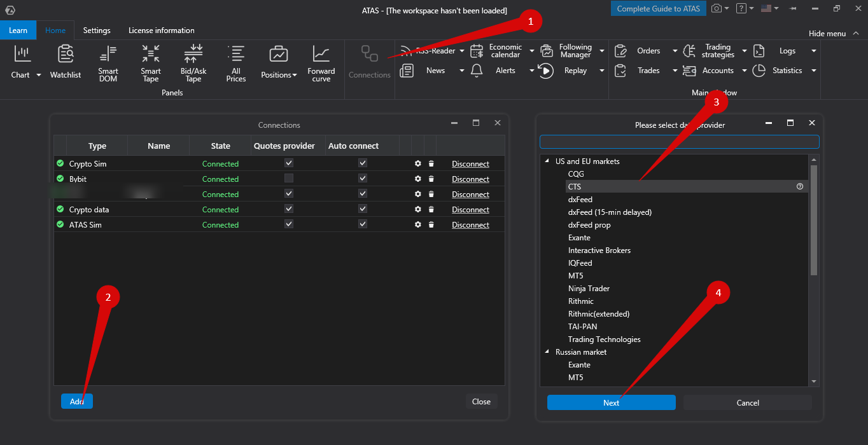The image size is (868, 445).
Task: Toggle Quotes provider for ATAS Sim
Action: (289, 224)
